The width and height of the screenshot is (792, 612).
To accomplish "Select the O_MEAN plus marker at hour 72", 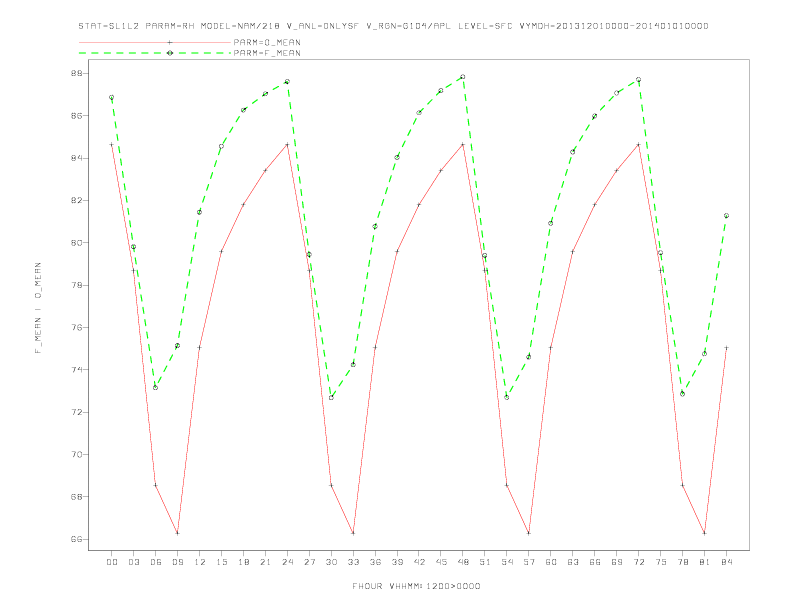I will [638, 144].
